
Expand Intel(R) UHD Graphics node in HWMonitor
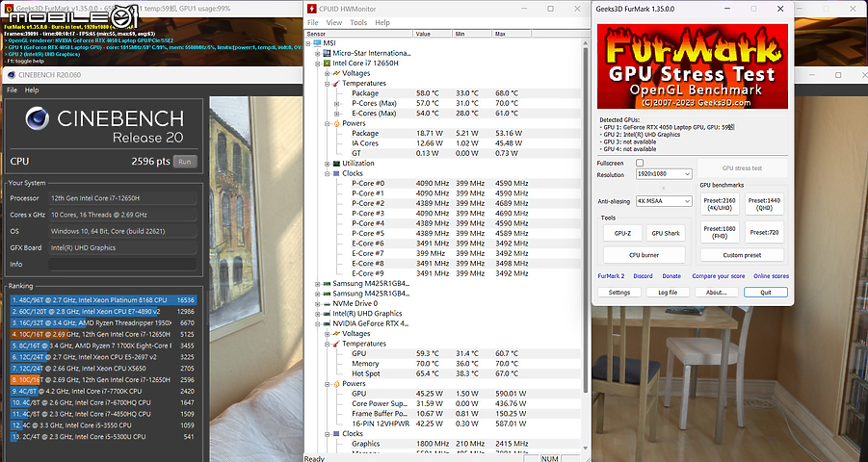tap(318, 313)
